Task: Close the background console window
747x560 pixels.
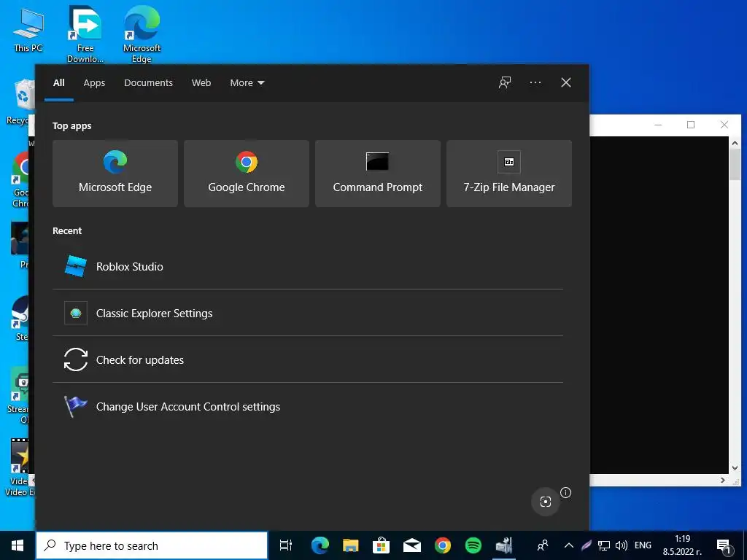Action: tap(724, 125)
